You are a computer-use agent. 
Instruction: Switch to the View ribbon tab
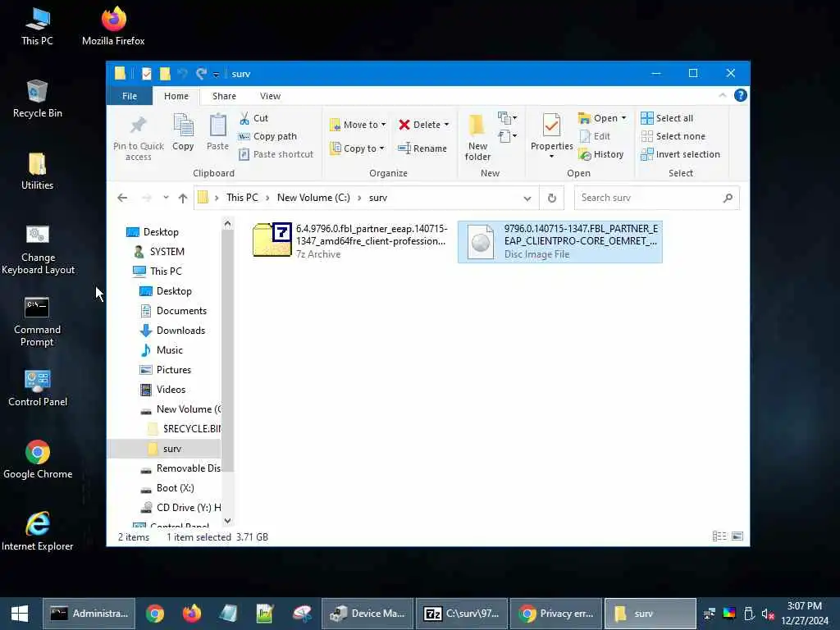coord(270,96)
